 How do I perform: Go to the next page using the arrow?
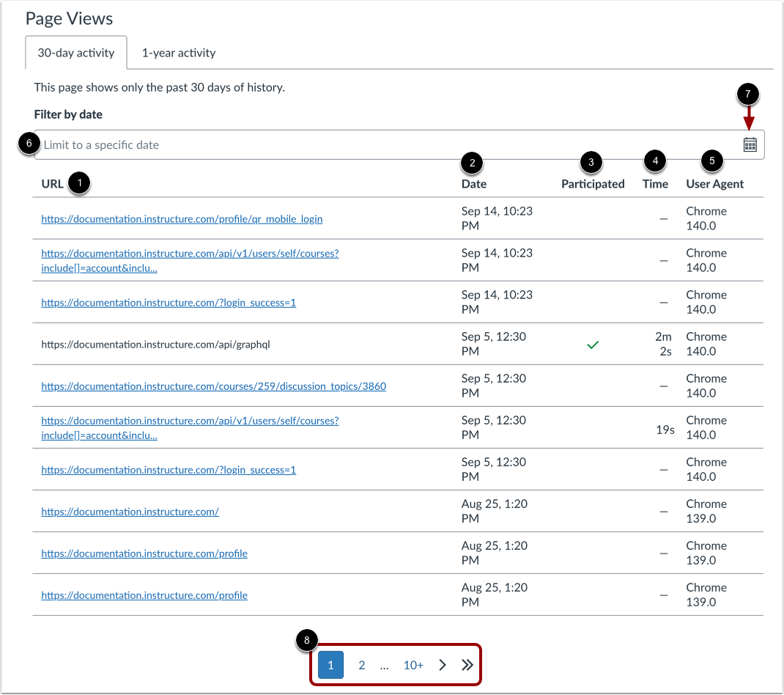tap(442, 665)
